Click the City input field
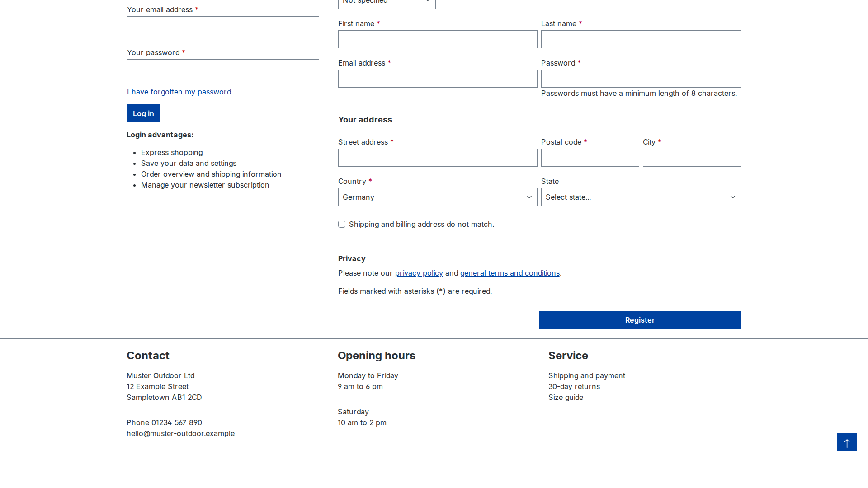This screenshot has width=868, height=488. pos(692,158)
